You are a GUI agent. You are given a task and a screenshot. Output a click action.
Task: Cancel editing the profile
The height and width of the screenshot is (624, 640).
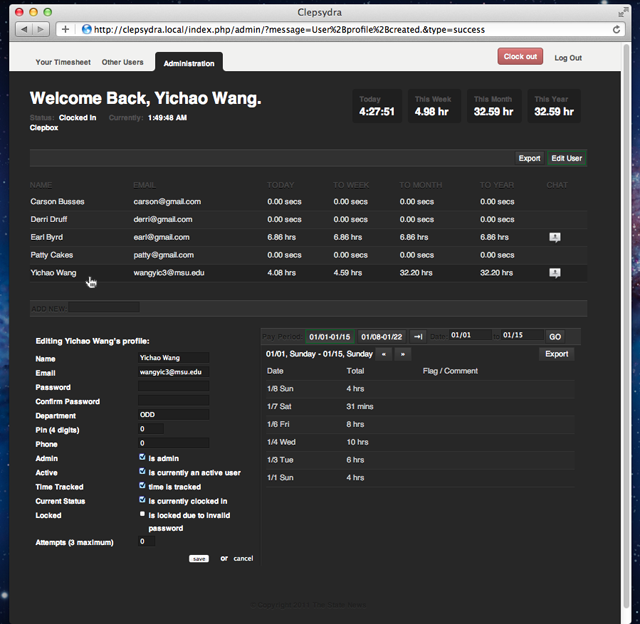point(243,558)
